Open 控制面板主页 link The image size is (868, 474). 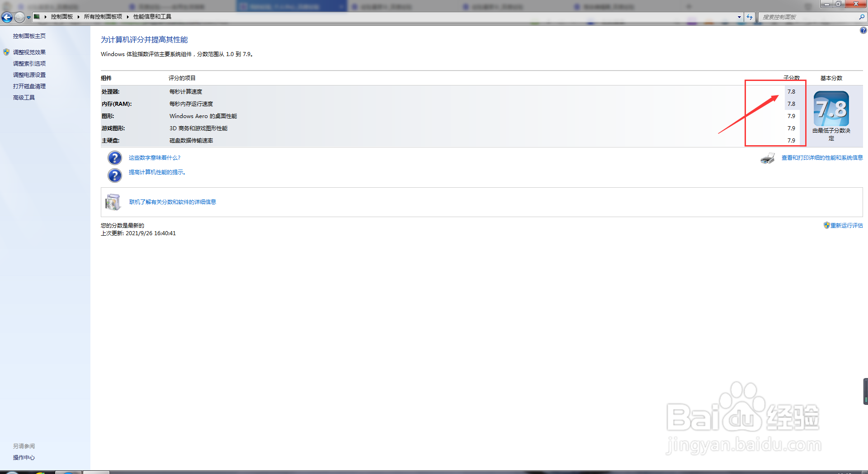[x=29, y=36]
